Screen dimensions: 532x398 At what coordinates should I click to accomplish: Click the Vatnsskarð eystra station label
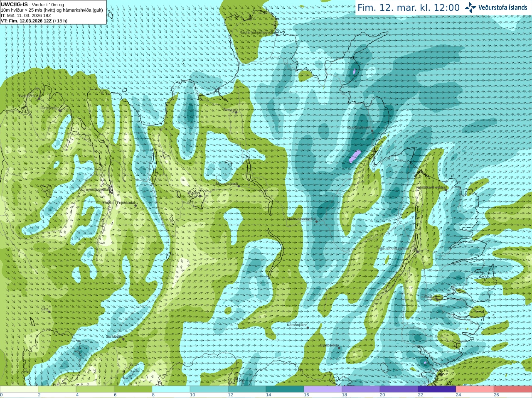(430, 187)
